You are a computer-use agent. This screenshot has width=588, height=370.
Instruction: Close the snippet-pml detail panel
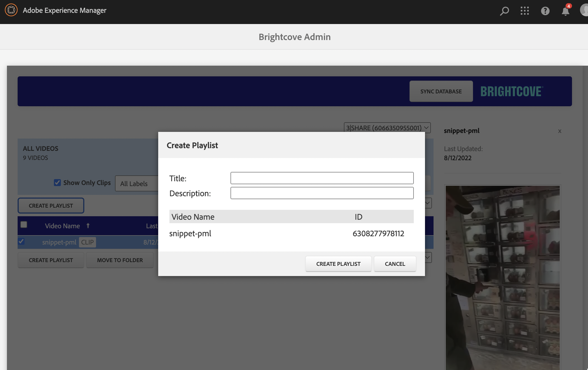[559, 131]
